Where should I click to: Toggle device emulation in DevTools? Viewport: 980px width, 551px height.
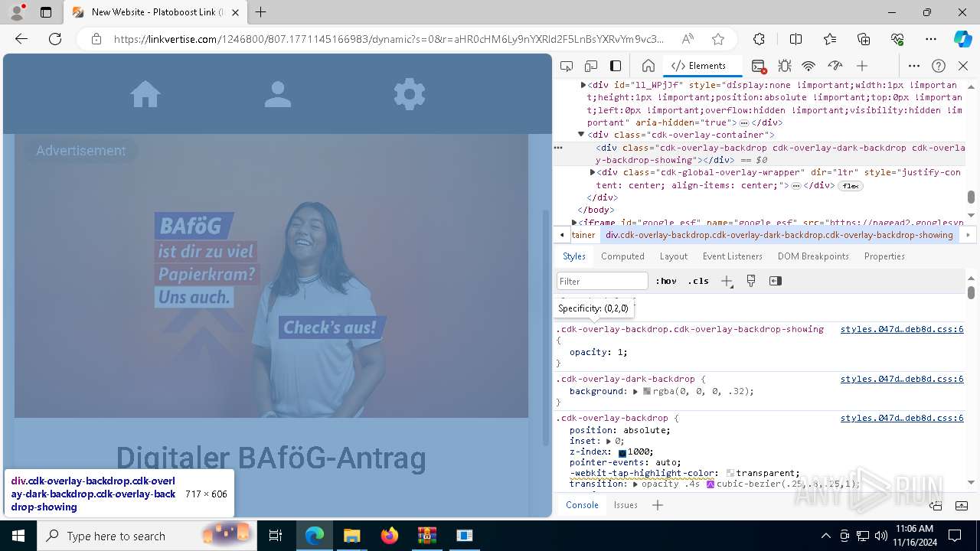[591, 66]
